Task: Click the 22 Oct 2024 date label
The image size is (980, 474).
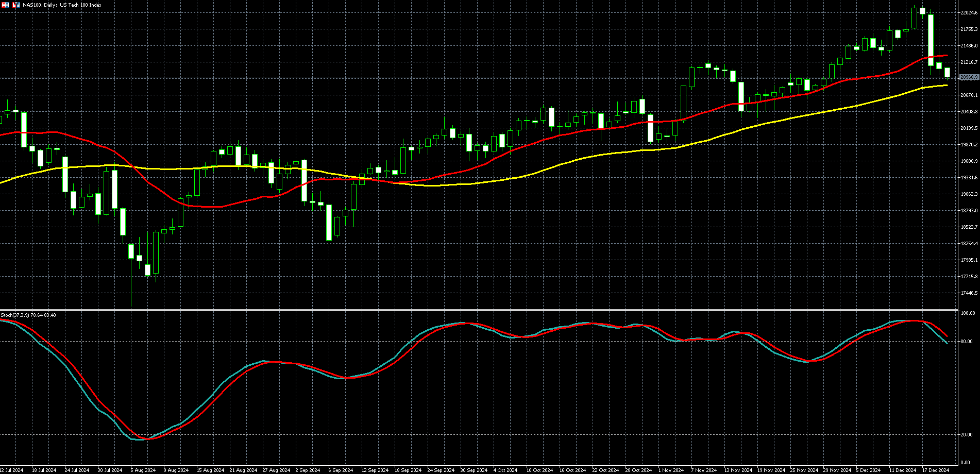Action: click(606, 470)
